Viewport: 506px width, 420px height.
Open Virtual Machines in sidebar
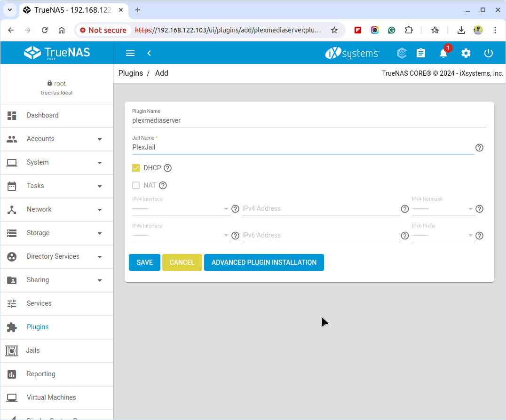pyautogui.click(x=57, y=398)
